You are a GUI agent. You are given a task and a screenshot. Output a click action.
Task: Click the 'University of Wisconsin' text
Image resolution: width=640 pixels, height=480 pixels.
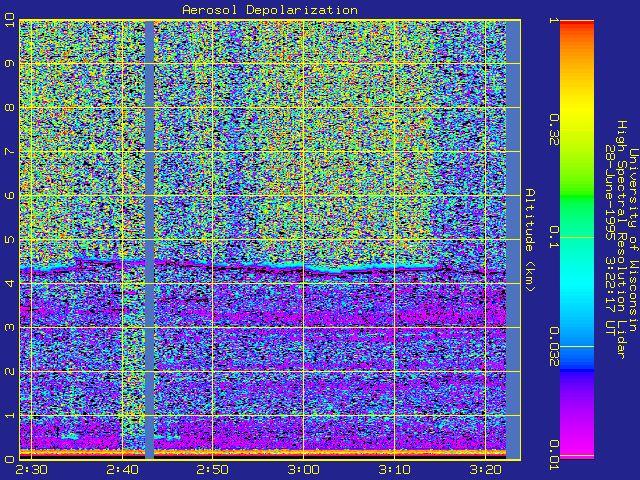tap(633, 240)
